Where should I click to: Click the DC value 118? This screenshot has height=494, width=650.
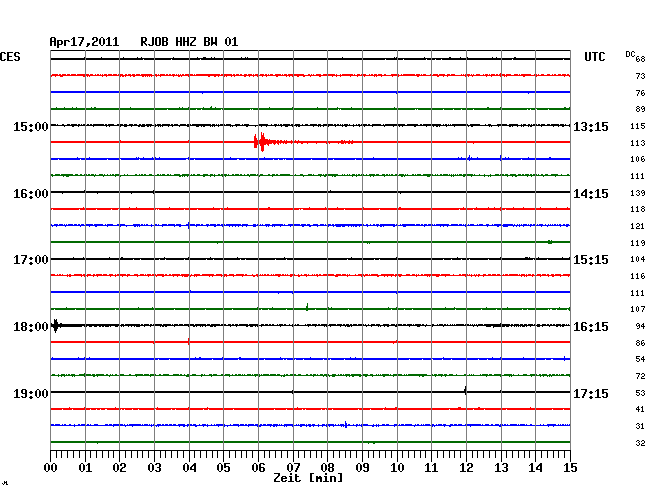coord(638,209)
